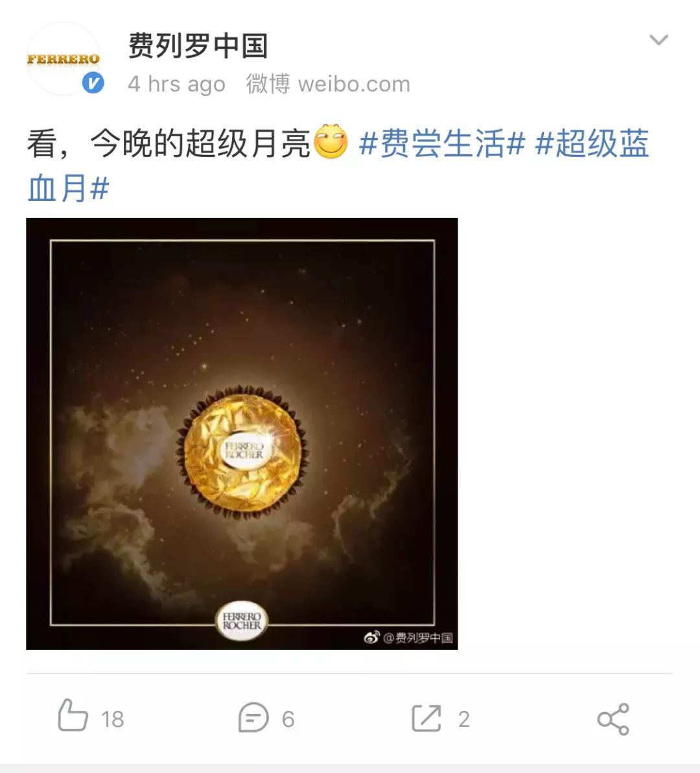Click the post text 看，今晚的超级月亮
Viewport: 700px width, 773px height.
coord(169,143)
